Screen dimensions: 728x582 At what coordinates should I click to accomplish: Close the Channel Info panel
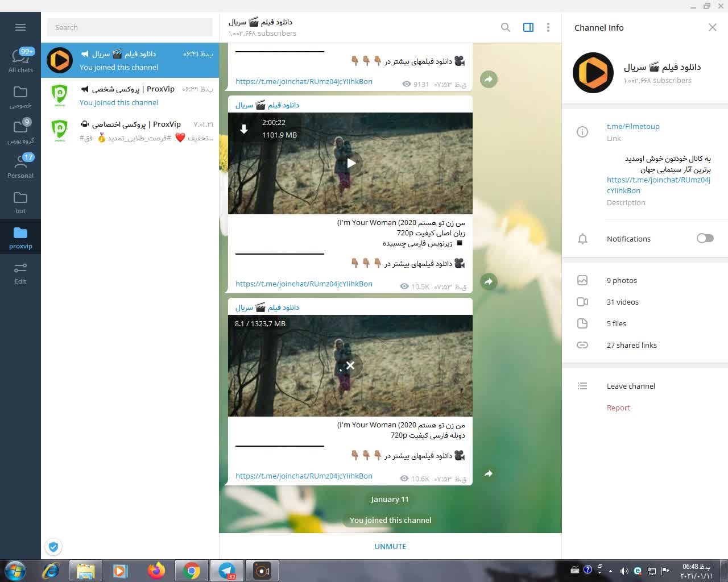click(x=712, y=27)
